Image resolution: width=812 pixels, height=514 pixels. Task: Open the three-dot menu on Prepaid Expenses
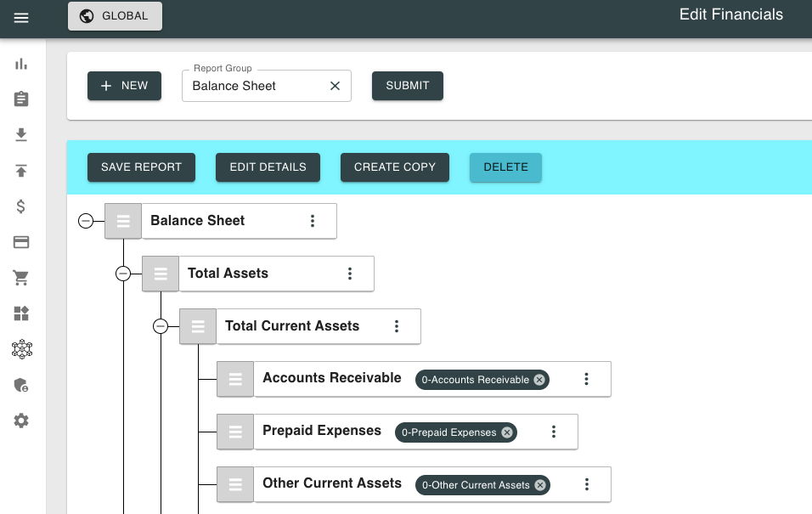pos(554,432)
